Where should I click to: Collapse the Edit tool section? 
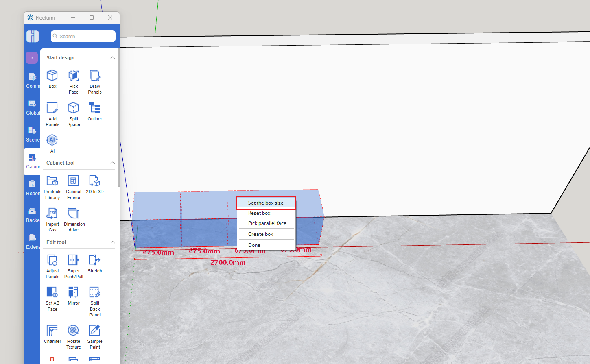[113, 242]
